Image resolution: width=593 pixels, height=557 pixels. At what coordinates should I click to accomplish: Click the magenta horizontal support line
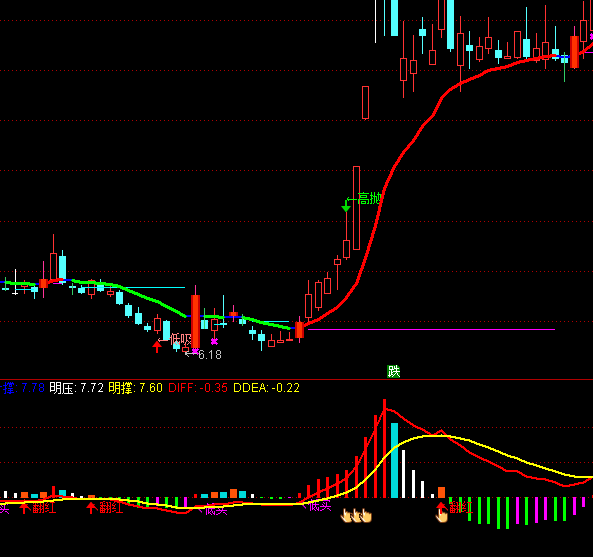pos(432,329)
